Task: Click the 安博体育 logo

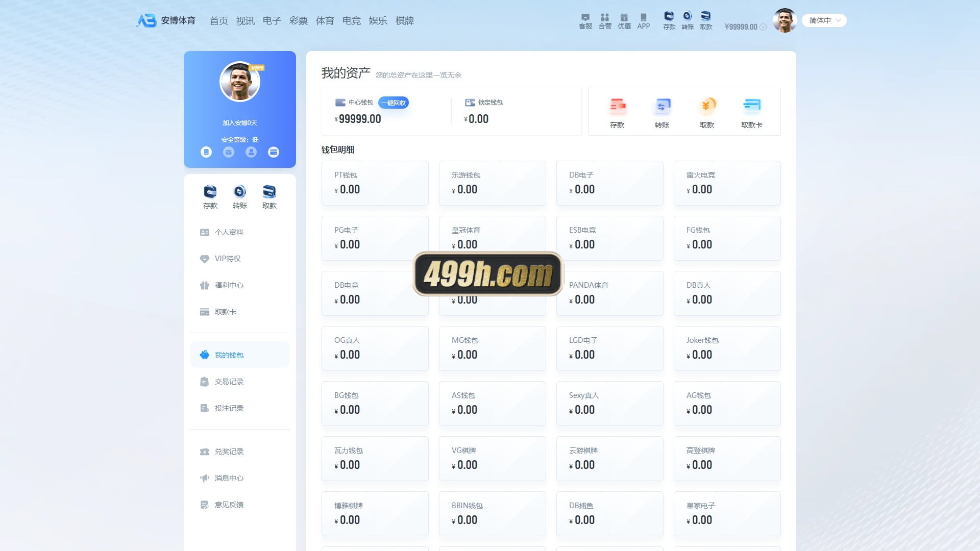Action: pos(166,20)
